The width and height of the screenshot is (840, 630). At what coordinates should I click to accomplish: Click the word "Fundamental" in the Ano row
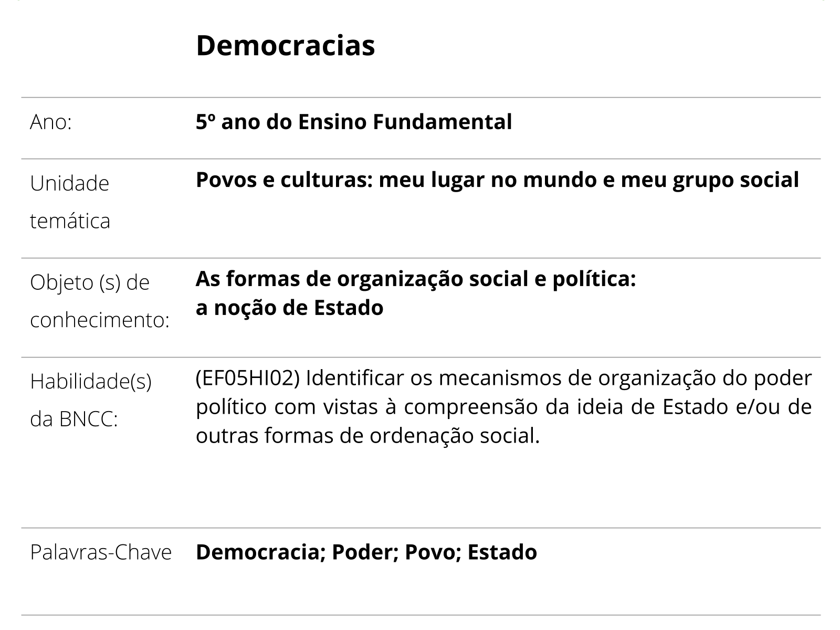[442, 122]
